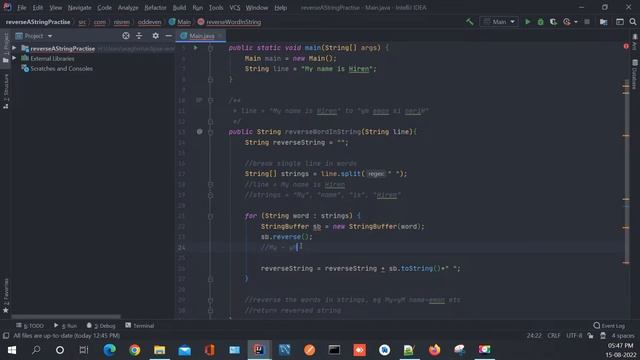The image size is (640, 360).
Task: Click the UTF-8 encoding indicator
Action: (x=574, y=336)
